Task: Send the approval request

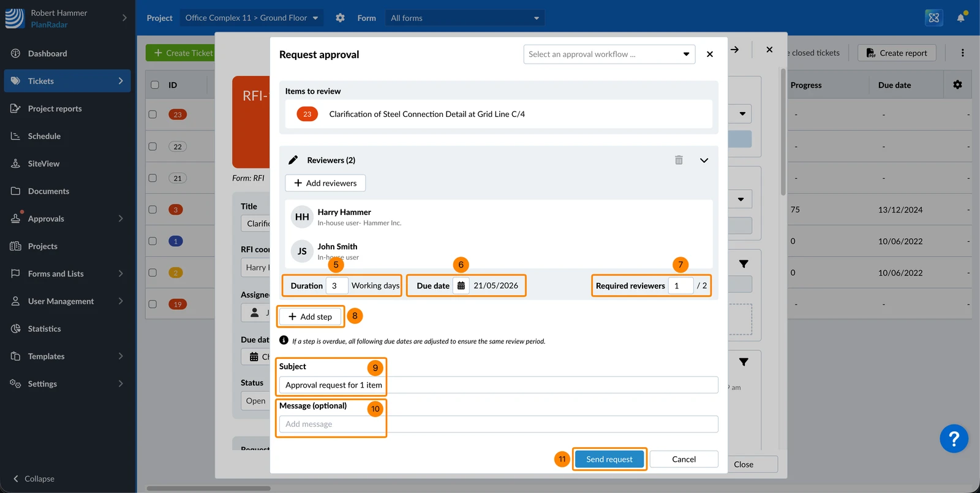Action: click(609, 459)
